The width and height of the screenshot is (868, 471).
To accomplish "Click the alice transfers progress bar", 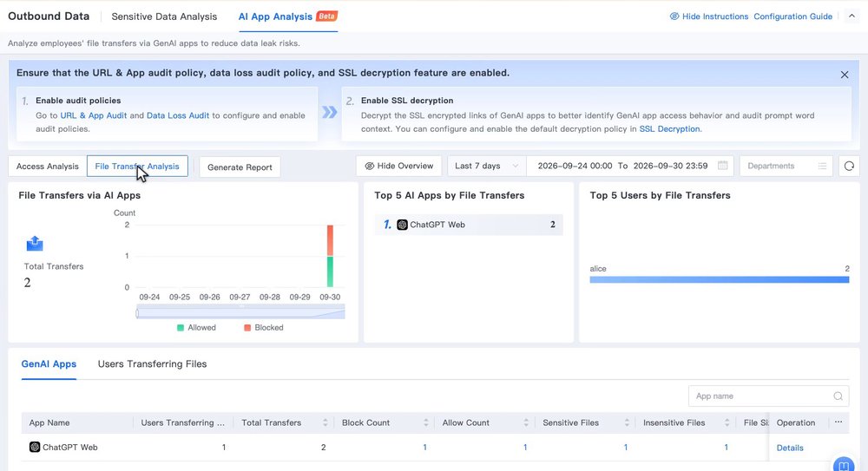I will point(719,280).
